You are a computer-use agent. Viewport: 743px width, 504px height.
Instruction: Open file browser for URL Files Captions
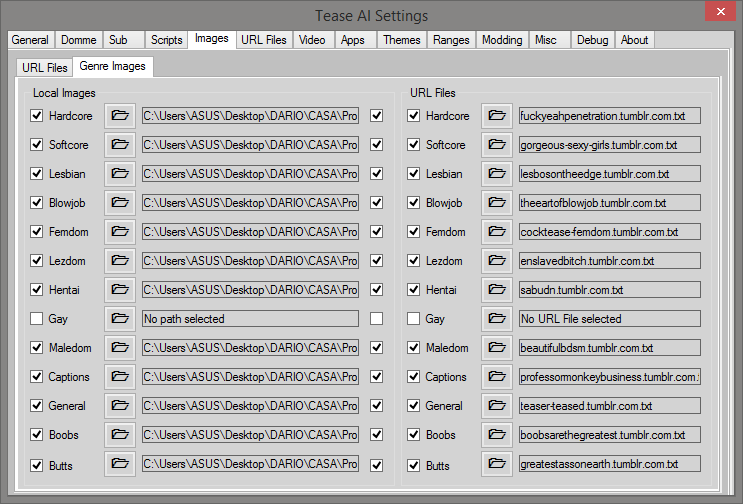497,377
